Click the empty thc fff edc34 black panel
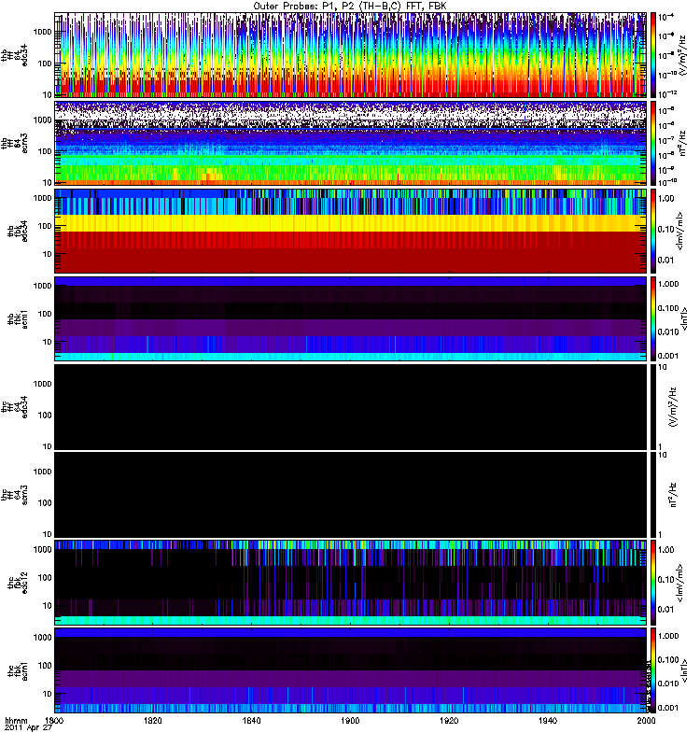700x747 pixels. pyautogui.click(x=351, y=407)
